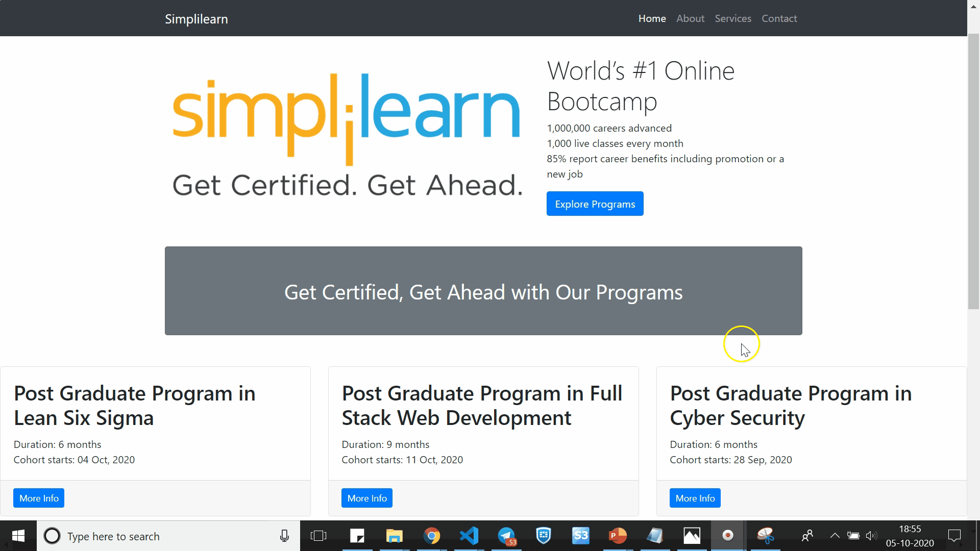Image resolution: width=980 pixels, height=551 pixels.
Task: Open Task View from the taskbar
Action: (x=318, y=536)
